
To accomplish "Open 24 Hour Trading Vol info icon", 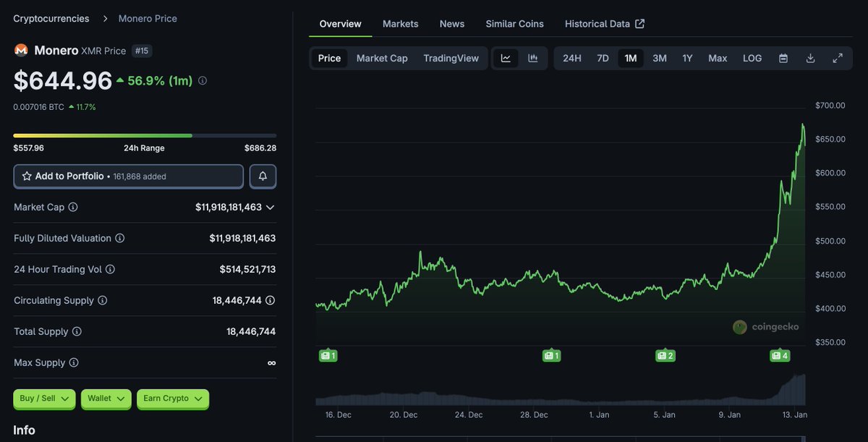I will click(110, 269).
